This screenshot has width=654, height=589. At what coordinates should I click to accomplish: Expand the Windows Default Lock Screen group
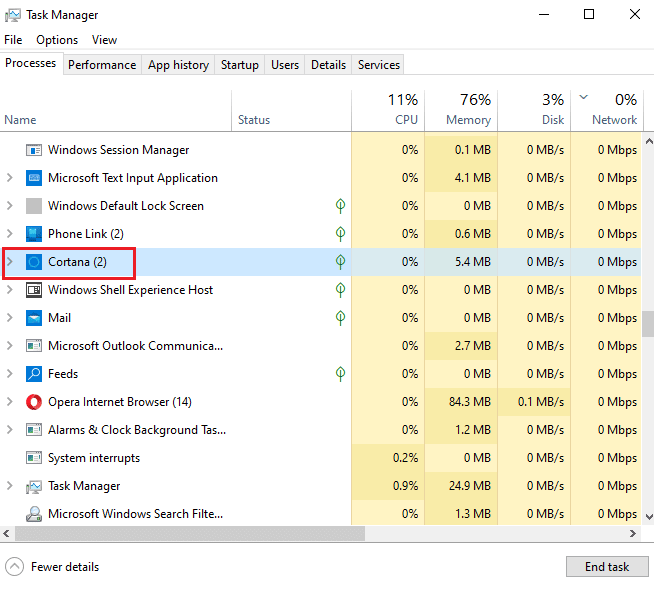coord(10,206)
